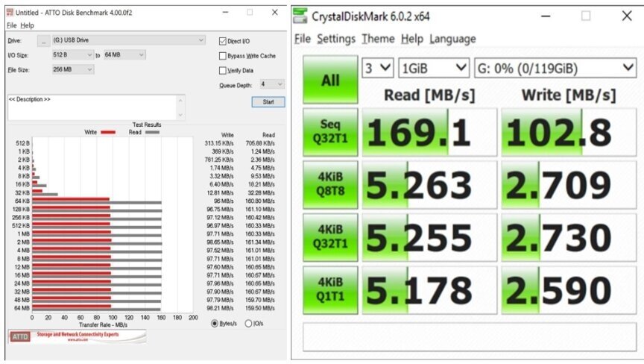The width and height of the screenshot is (644, 364).
Task: Click the Start button in ATTO
Action: click(x=268, y=102)
